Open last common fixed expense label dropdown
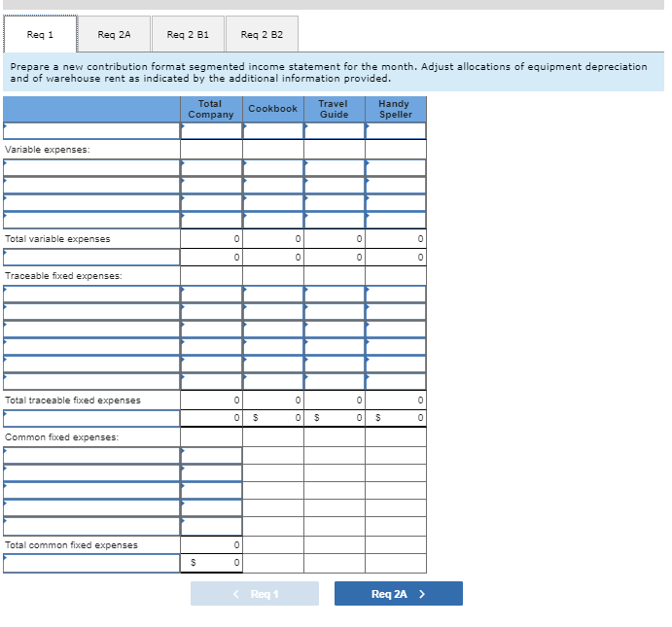This screenshot has width=672, height=627. point(91,526)
